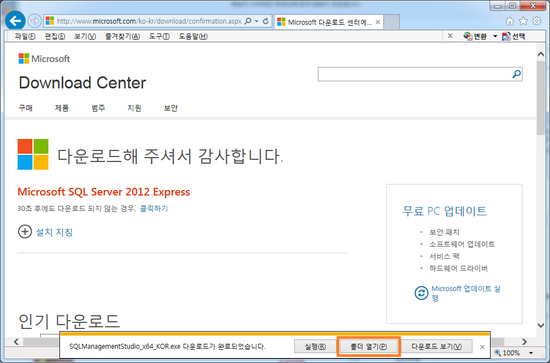Open the 100% zoom level dropdown
Screen dimensions: 550x363
pyautogui.click(x=531, y=353)
